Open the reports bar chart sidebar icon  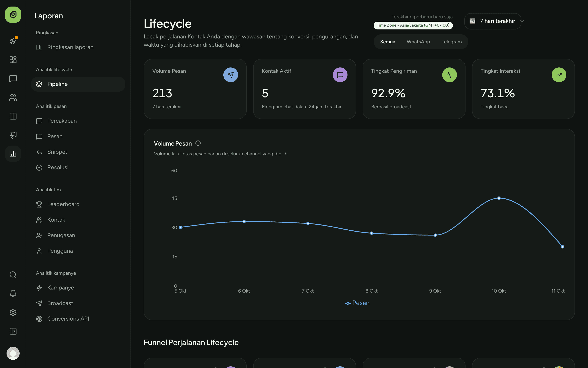click(x=13, y=154)
